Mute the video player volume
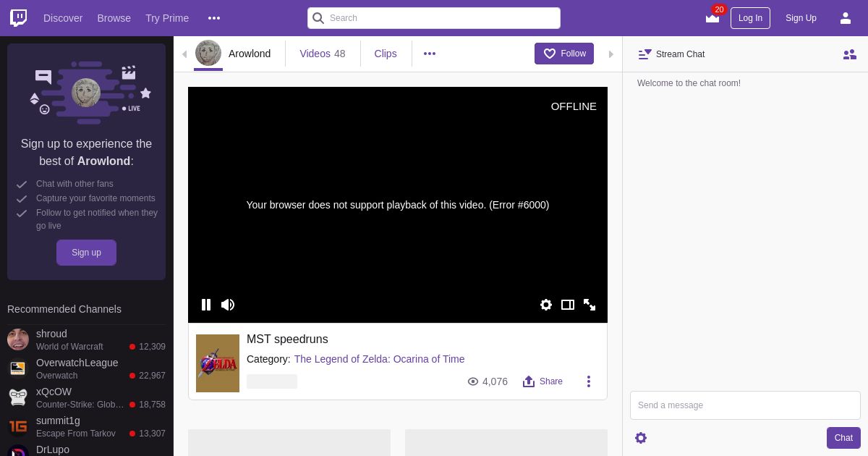This screenshot has height=456, width=868. coord(228,305)
